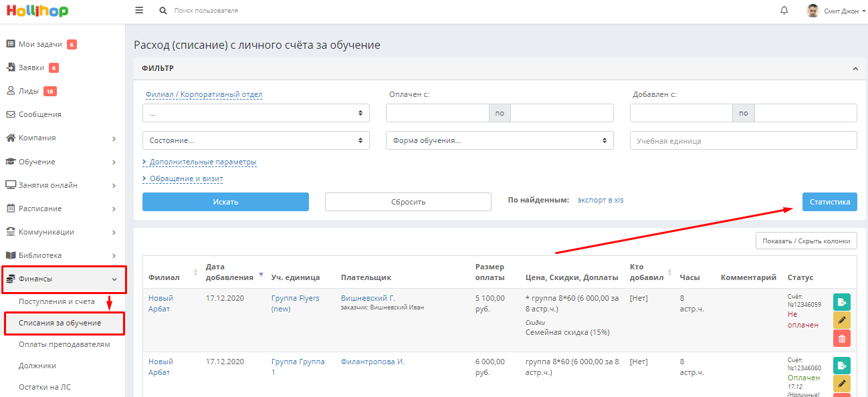Click the teal export icon for invoice №12346059
868x397 pixels.
click(841, 302)
